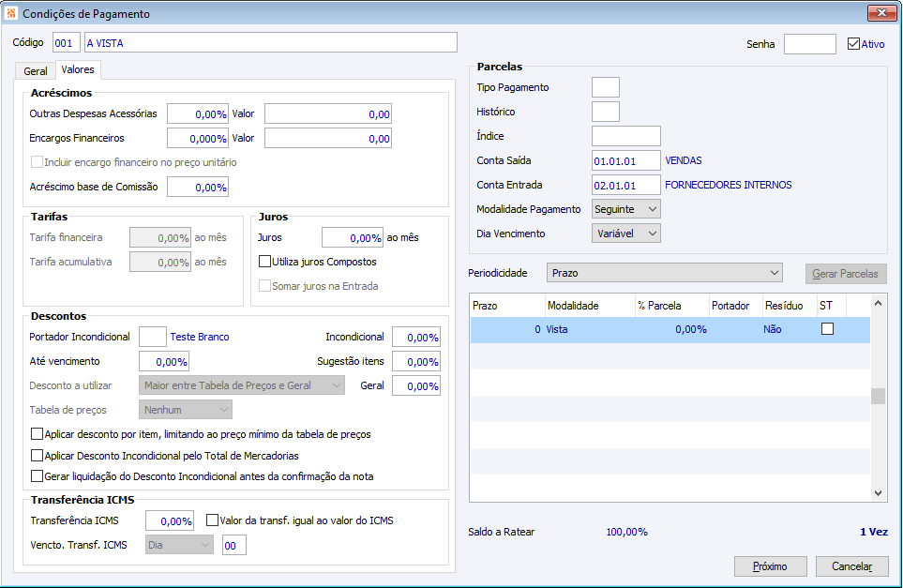Screen dimensions: 903x588
Task: Click the ST column header
Action: (x=831, y=305)
